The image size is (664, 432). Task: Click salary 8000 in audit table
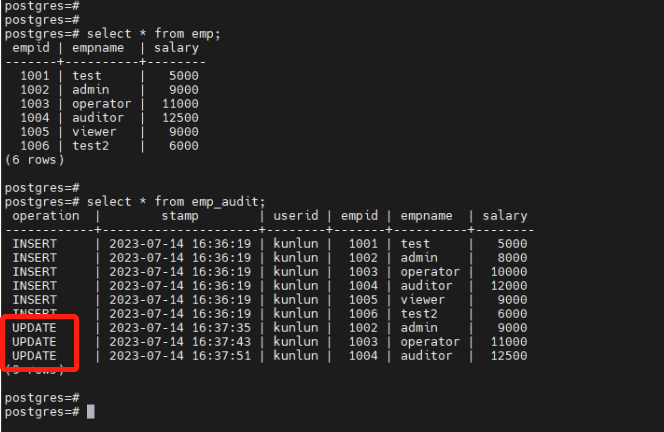click(511, 257)
